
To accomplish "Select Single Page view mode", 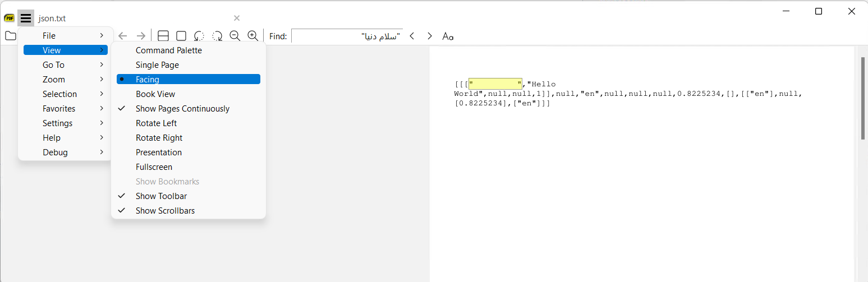I will click(x=189, y=64).
